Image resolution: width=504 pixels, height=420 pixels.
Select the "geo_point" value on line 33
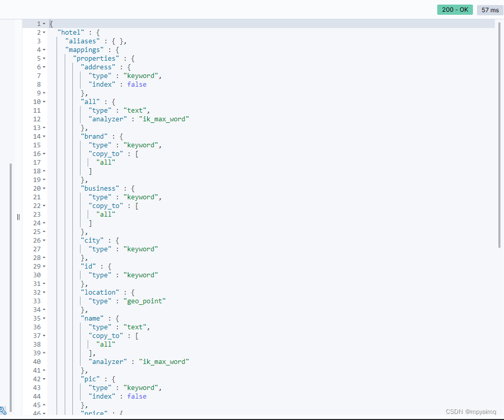coord(144,301)
